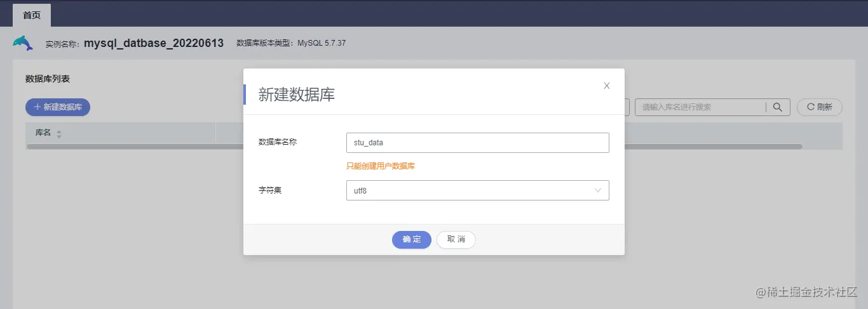Sort by the 库名 column arrows
Screen dimensions: 868x309
(59, 134)
